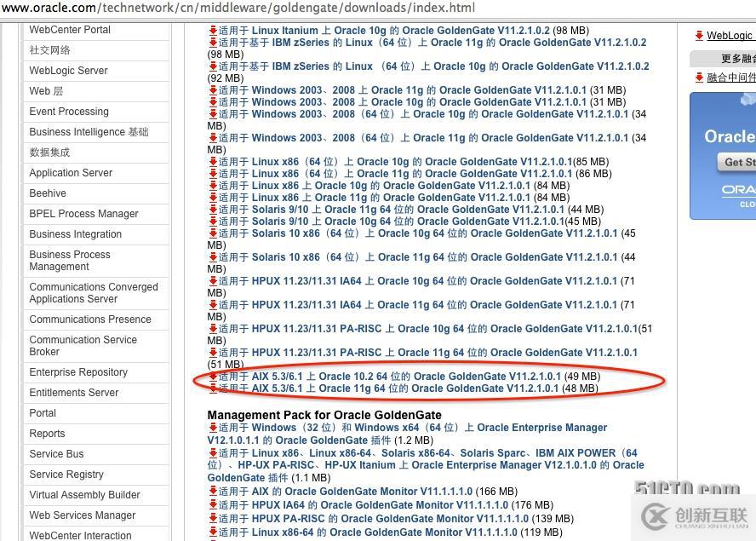Open Enterprise Repository sidebar link
Image resolution: width=756 pixels, height=541 pixels.
click(x=78, y=372)
